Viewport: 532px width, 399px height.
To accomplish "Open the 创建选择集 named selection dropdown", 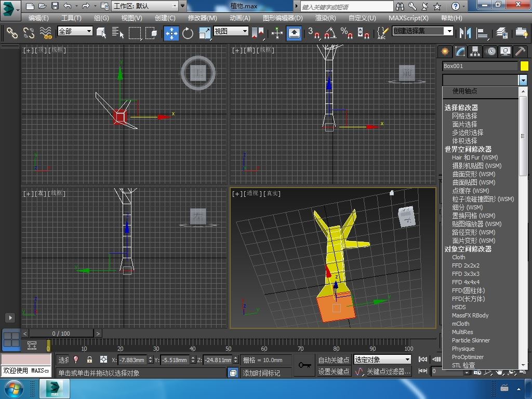I will pyautogui.click(x=423, y=31).
